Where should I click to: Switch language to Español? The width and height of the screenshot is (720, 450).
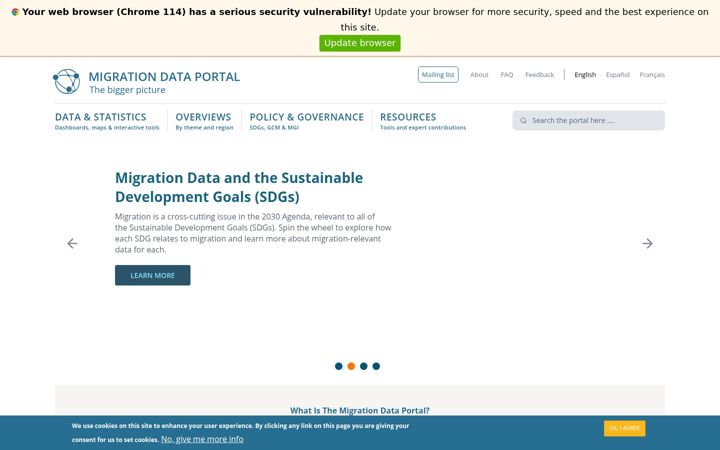(x=618, y=74)
